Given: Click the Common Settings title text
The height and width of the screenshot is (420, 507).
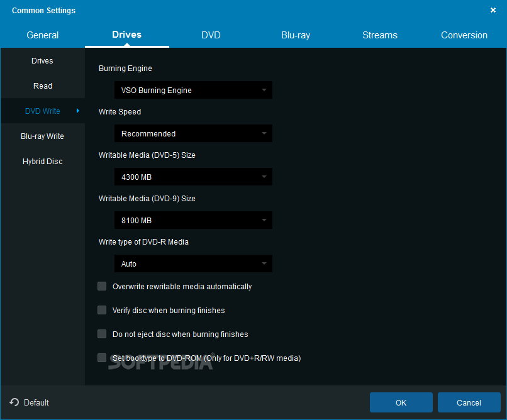Looking at the screenshot, I should [43, 10].
